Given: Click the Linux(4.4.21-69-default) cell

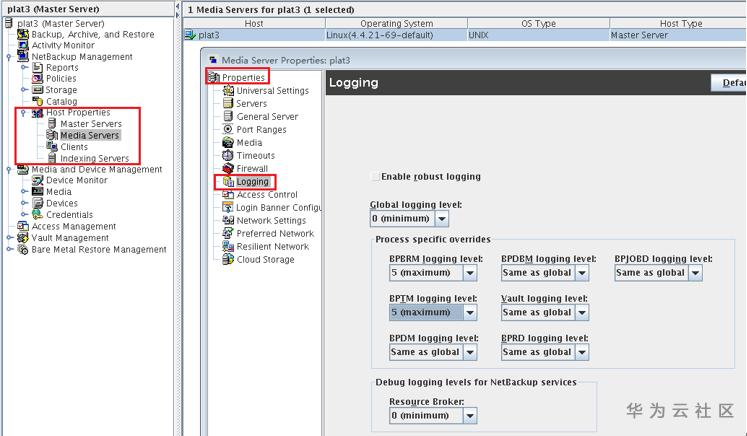Looking at the screenshot, I should click(x=396, y=35).
